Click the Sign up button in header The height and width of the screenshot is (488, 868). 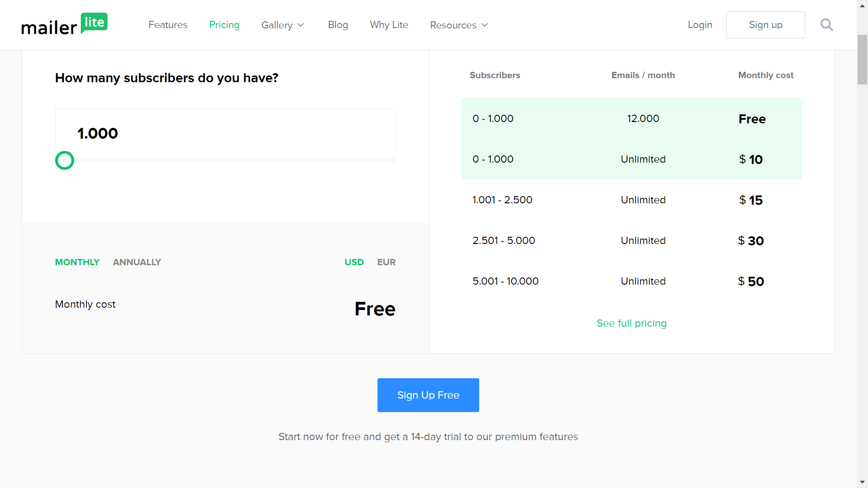[x=765, y=25]
